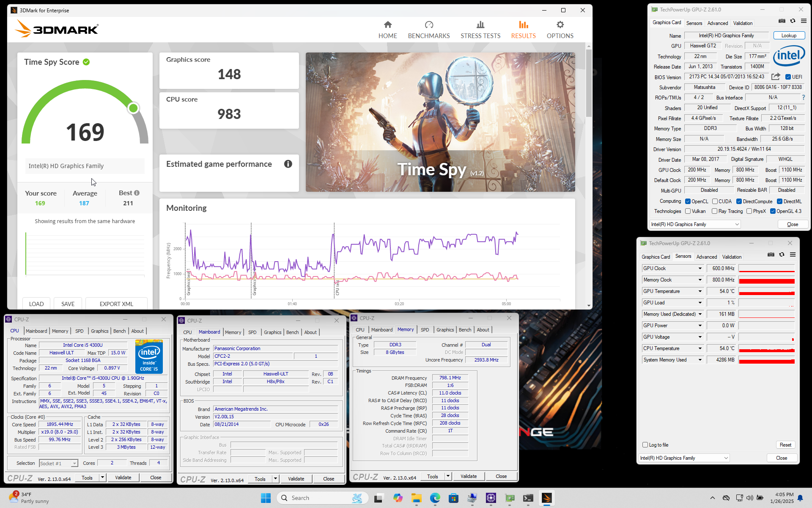Viewport: 812px width, 508px height.
Task: Open Microsoft Edge from taskbar
Action: point(435,498)
